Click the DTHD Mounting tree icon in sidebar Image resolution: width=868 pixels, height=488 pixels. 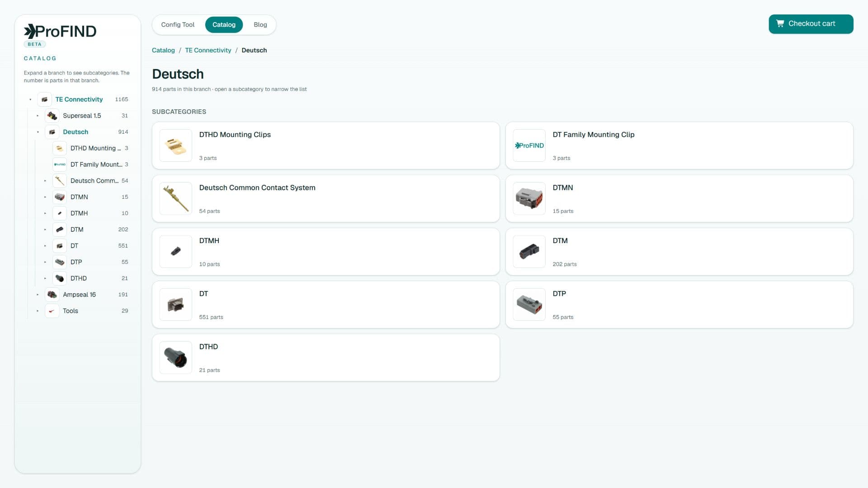(x=60, y=148)
